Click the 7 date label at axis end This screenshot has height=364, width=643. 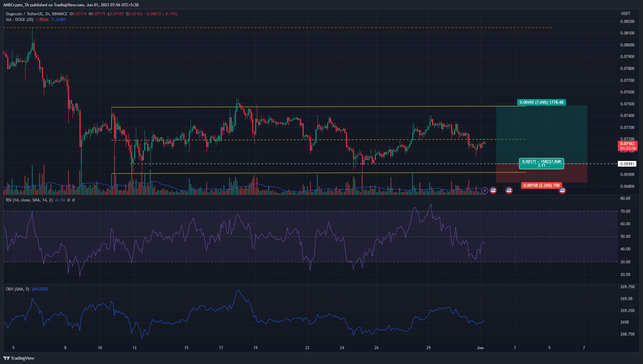pyautogui.click(x=584, y=348)
